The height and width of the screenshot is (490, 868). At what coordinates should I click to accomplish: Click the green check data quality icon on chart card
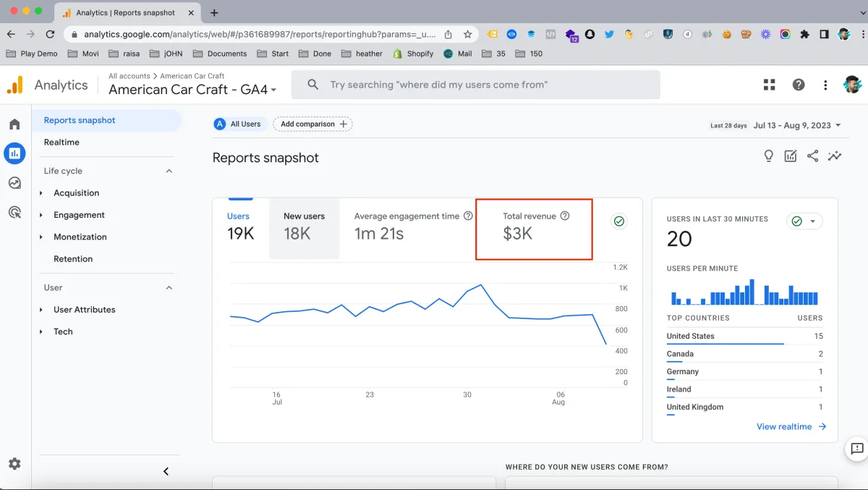click(619, 221)
